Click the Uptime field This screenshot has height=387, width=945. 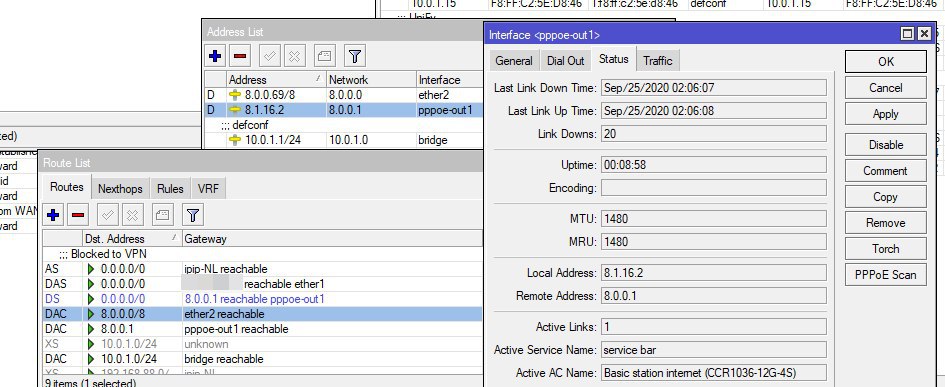point(714,165)
